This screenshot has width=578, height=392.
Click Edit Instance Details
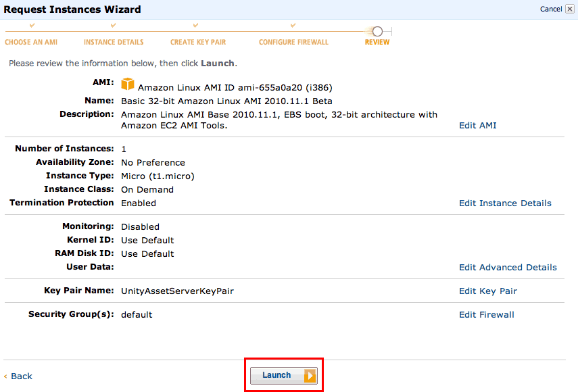pyautogui.click(x=505, y=203)
